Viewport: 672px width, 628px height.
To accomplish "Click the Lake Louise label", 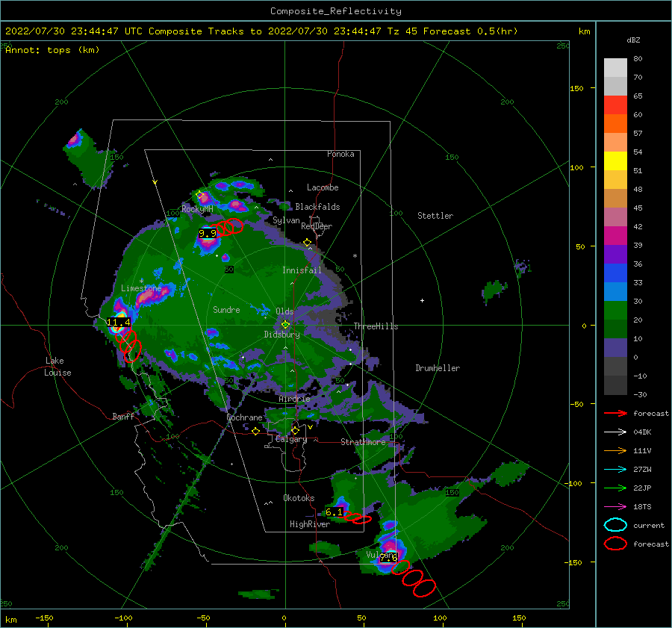I will pos(58,367).
